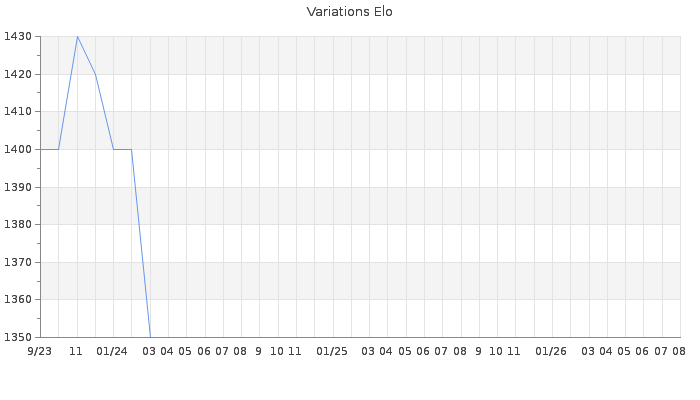700x400 pixels.
Task: Select the 1420 y-axis label
Action: pos(18,75)
